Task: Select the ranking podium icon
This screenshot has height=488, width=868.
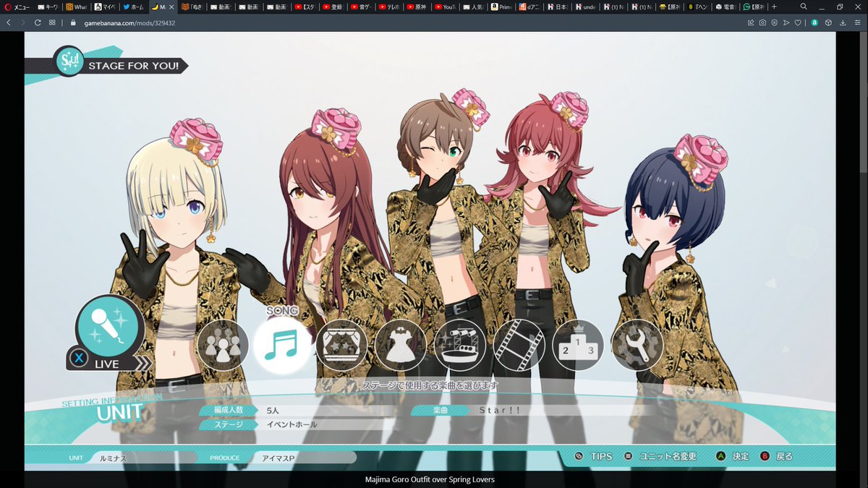Action: tap(578, 346)
